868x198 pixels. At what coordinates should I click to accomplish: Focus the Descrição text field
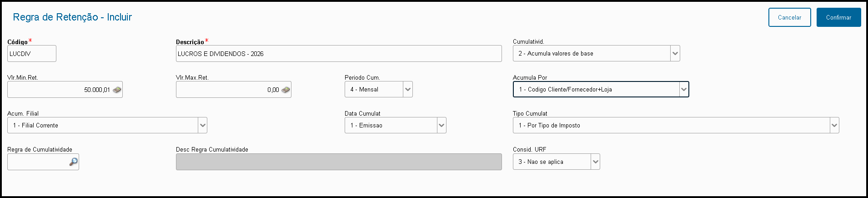pyautogui.click(x=338, y=54)
